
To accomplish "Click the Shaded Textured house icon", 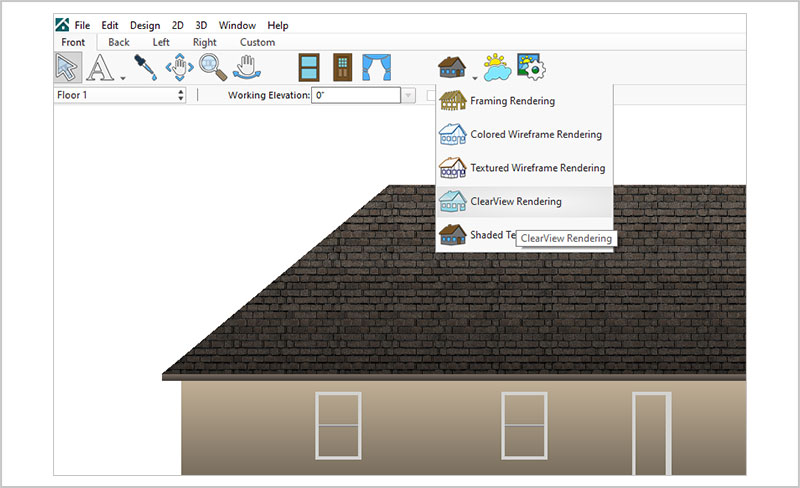I will [453, 234].
